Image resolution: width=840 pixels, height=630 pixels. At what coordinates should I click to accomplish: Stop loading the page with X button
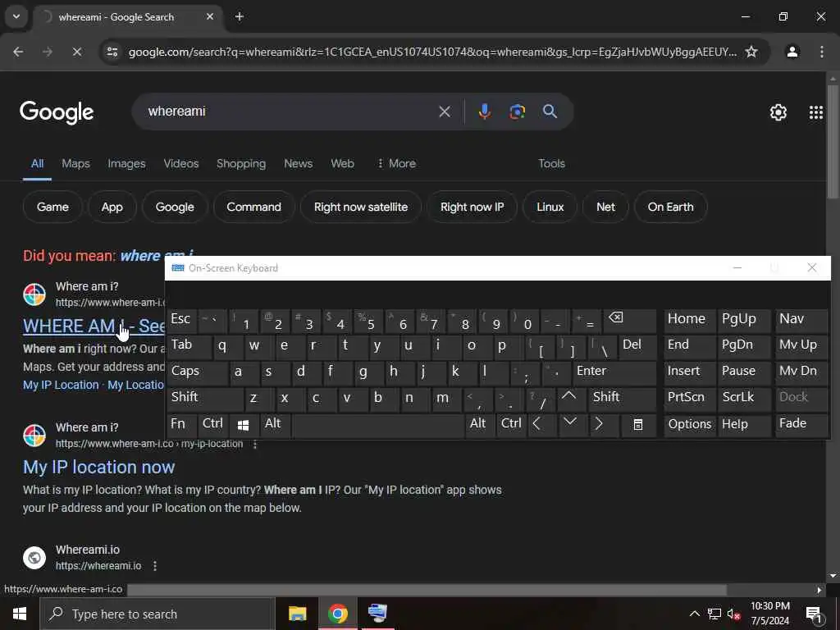click(x=76, y=52)
